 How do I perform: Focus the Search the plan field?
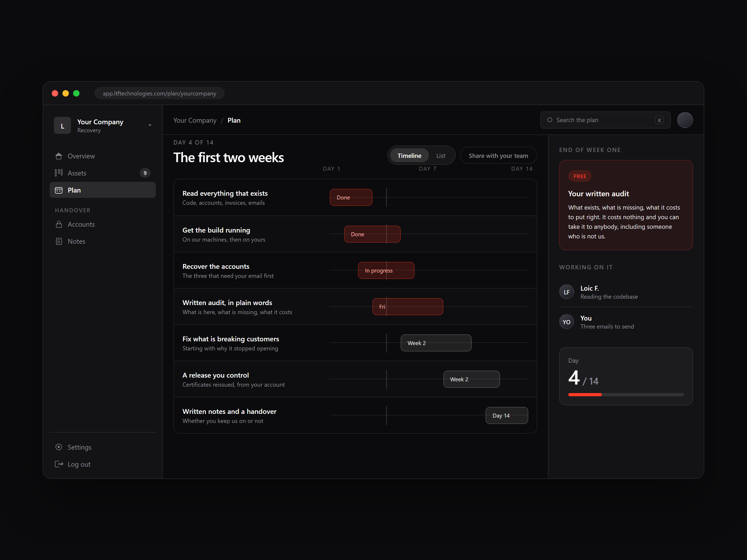(x=605, y=120)
